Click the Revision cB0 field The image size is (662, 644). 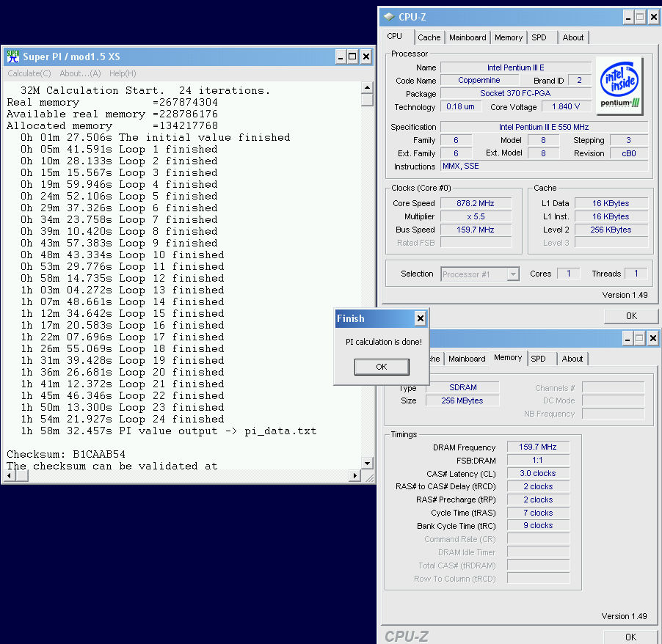pyautogui.click(x=629, y=153)
